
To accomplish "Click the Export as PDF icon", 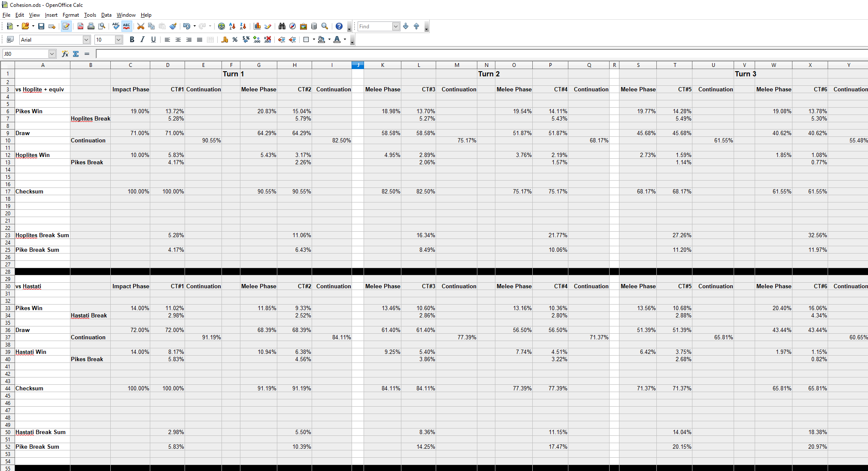I will point(80,26).
